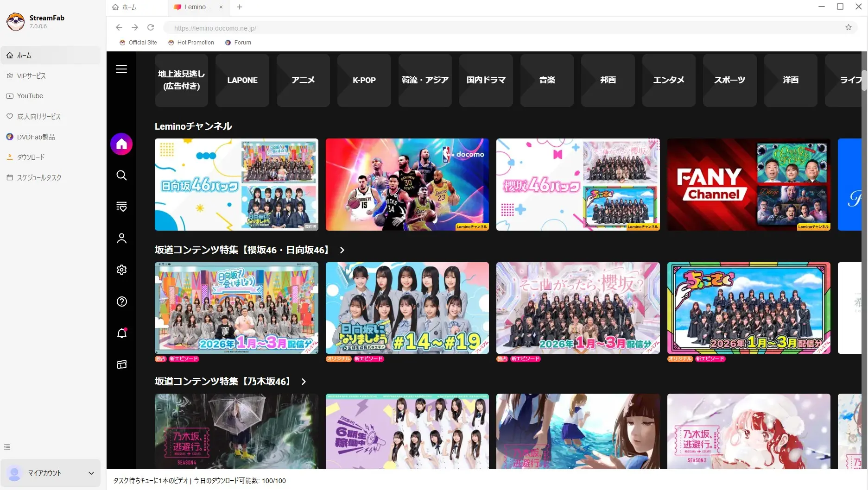
Task: Go to Lemino home via purple icon
Action: coord(121,144)
